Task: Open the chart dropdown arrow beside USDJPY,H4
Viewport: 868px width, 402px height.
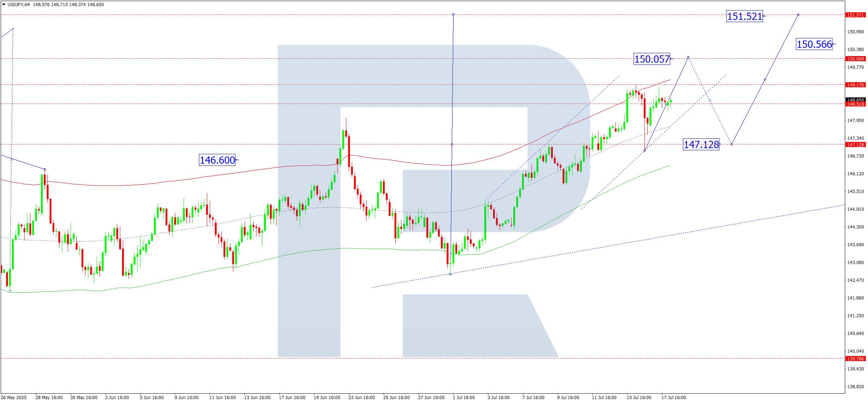Action: tap(4, 5)
